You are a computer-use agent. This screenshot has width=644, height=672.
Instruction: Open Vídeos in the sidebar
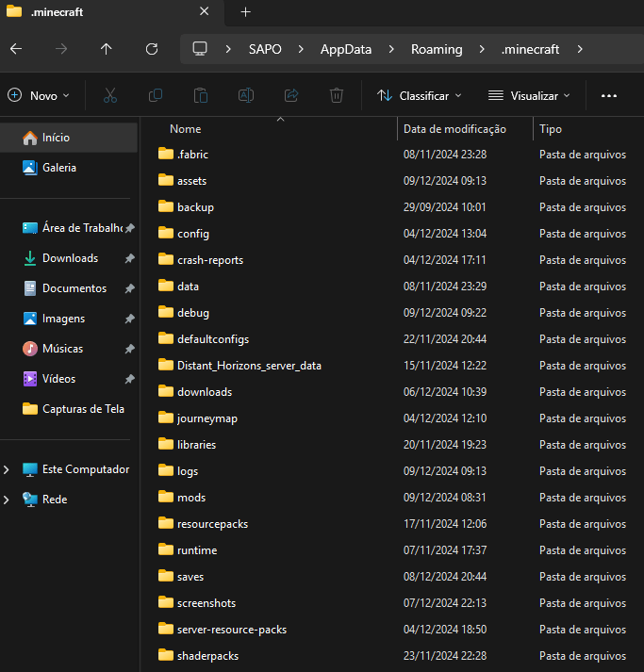click(70, 379)
